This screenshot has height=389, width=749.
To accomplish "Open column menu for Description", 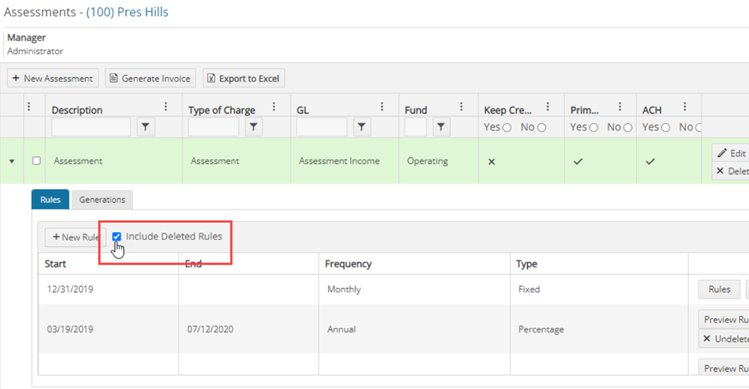I will click(166, 107).
